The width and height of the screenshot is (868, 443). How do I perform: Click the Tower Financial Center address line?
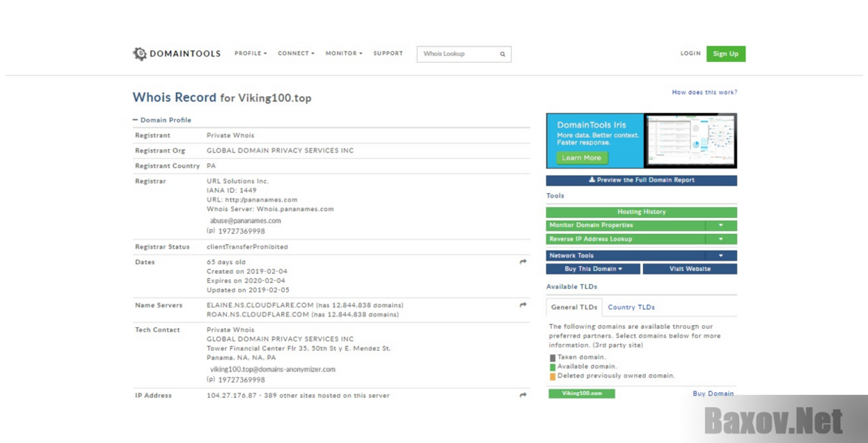click(x=299, y=348)
